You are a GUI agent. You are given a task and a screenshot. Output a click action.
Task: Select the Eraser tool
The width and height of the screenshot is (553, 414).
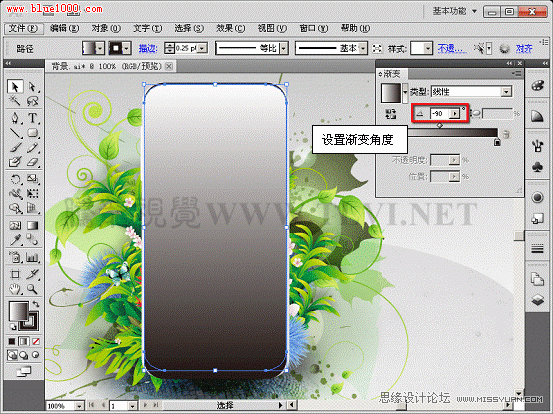point(32,162)
